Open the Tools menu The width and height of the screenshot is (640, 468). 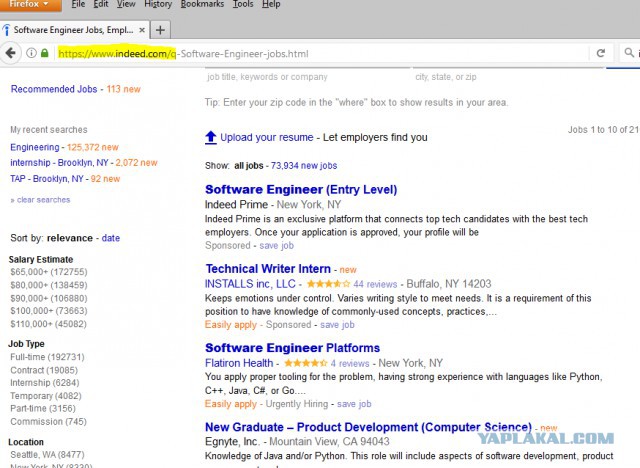tap(243, 4)
